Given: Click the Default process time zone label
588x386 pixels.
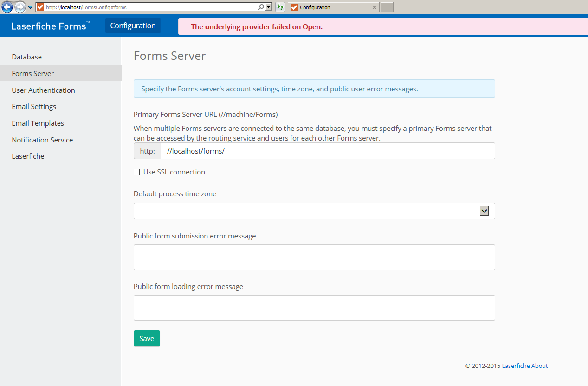Looking at the screenshot, I should click(x=175, y=194).
